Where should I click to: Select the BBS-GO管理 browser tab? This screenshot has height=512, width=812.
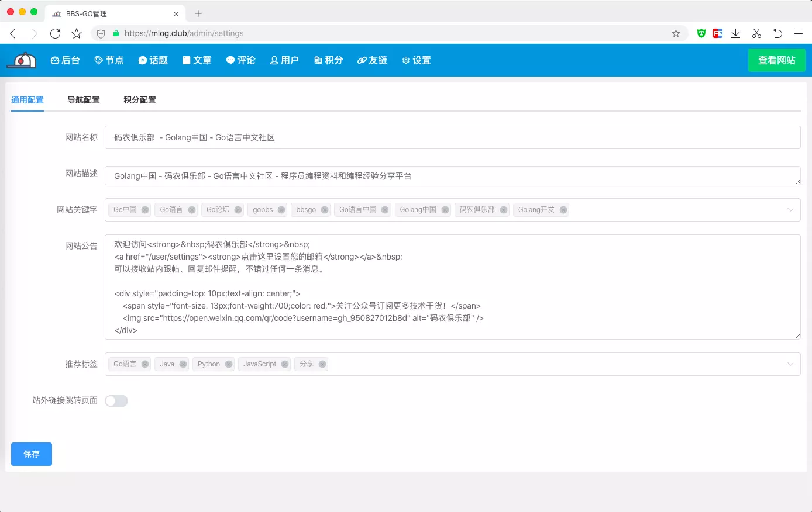(x=115, y=13)
